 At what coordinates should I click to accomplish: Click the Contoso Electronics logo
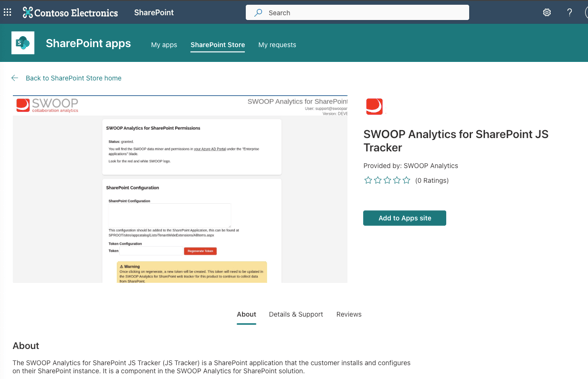[x=70, y=13]
